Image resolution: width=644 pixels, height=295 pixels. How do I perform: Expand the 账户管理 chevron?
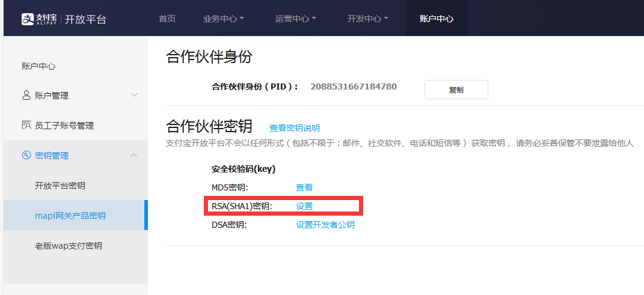[134, 95]
